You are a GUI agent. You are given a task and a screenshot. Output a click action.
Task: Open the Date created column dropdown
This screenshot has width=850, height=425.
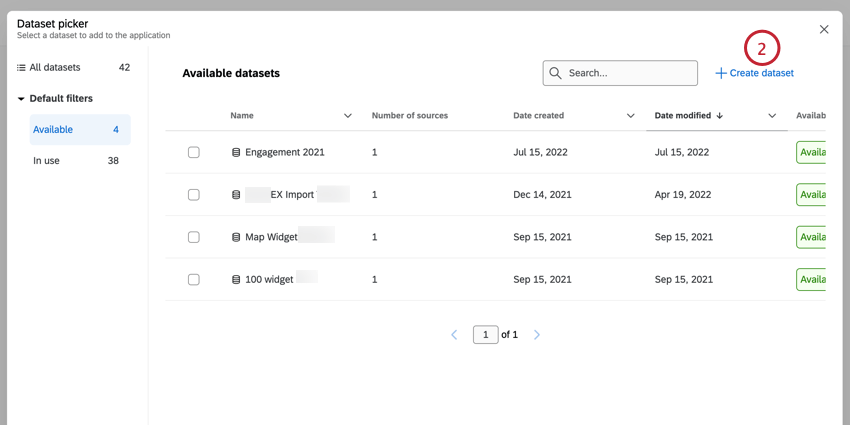pyautogui.click(x=631, y=116)
